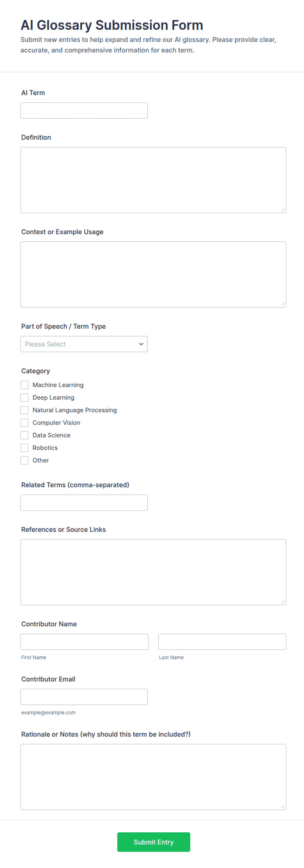Click the Rationale or Notes text area
The image size is (304, 868).
pos(153,777)
